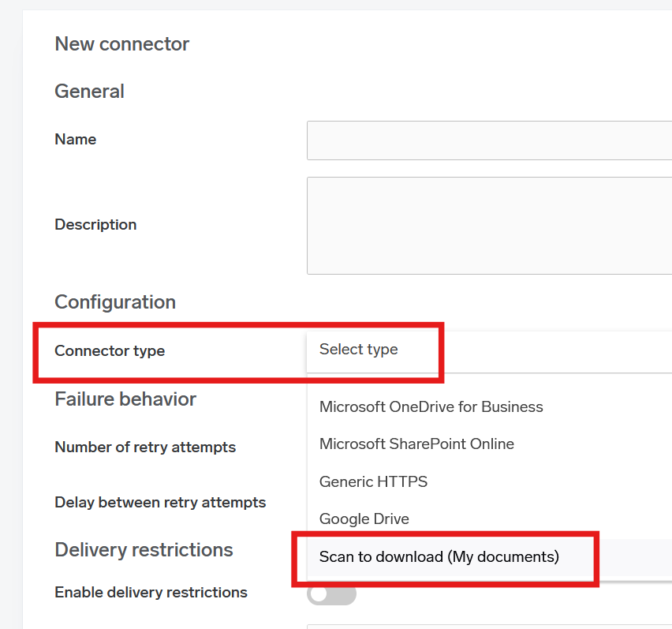Choose Scan to download (My documents)
The height and width of the screenshot is (629, 672).
point(439,557)
